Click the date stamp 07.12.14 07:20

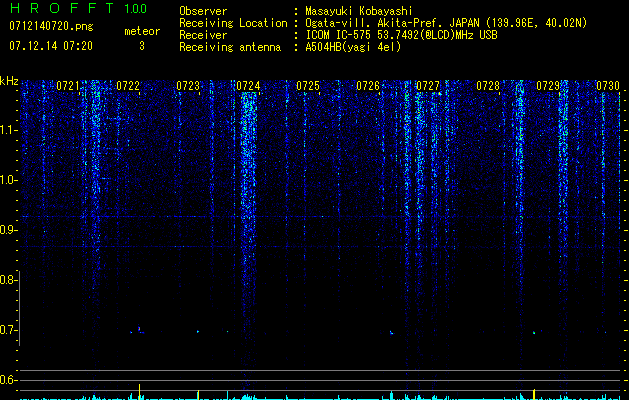coord(51,46)
